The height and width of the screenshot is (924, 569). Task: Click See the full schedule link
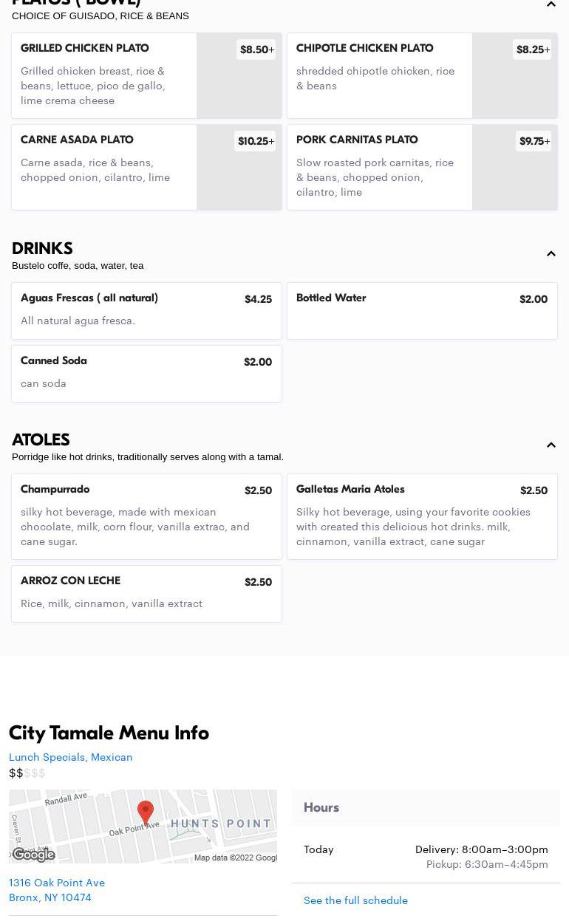[355, 900]
